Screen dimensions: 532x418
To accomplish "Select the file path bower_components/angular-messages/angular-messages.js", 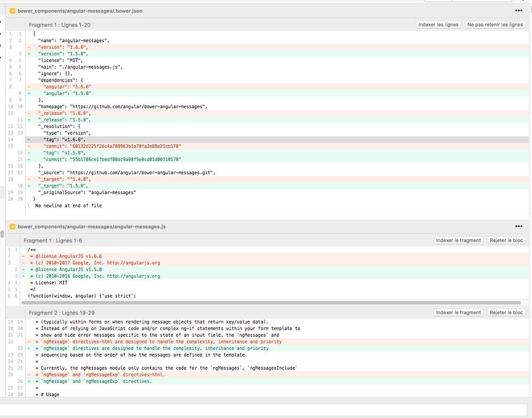I will [92, 227].
